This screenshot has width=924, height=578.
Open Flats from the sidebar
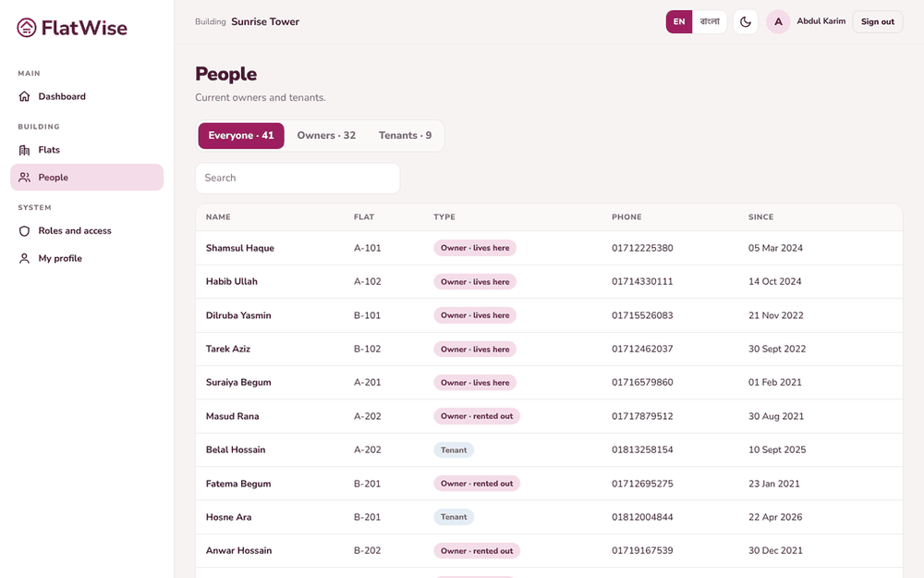87,150
